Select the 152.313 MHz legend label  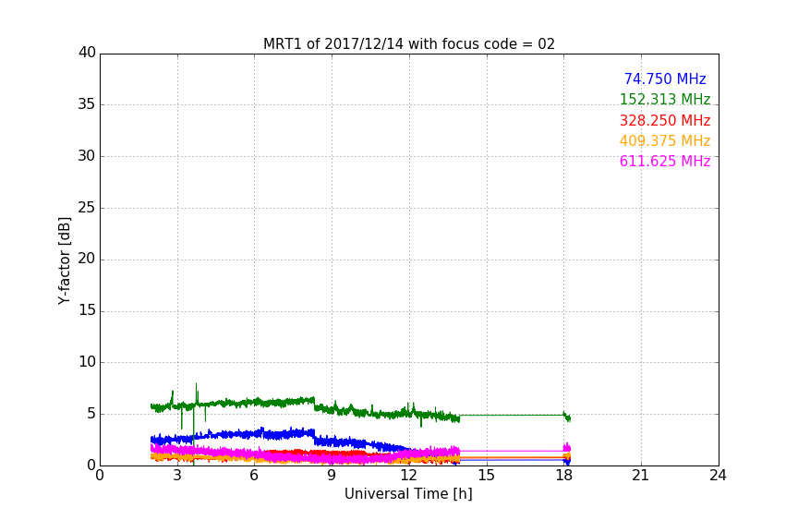coord(665,99)
